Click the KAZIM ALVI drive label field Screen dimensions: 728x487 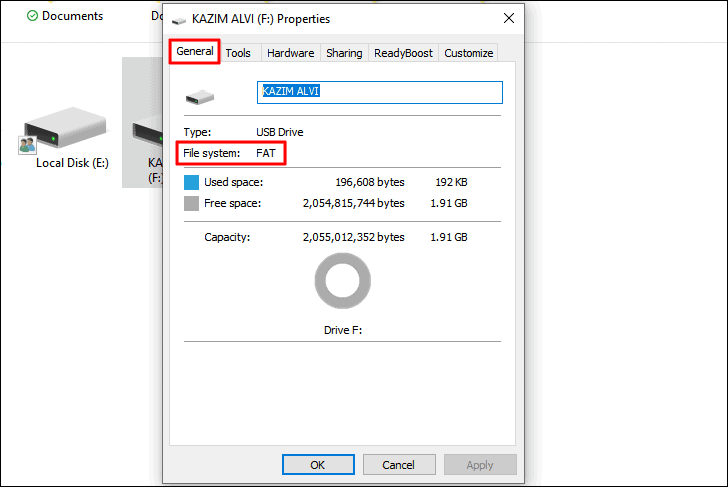pos(379,92)
